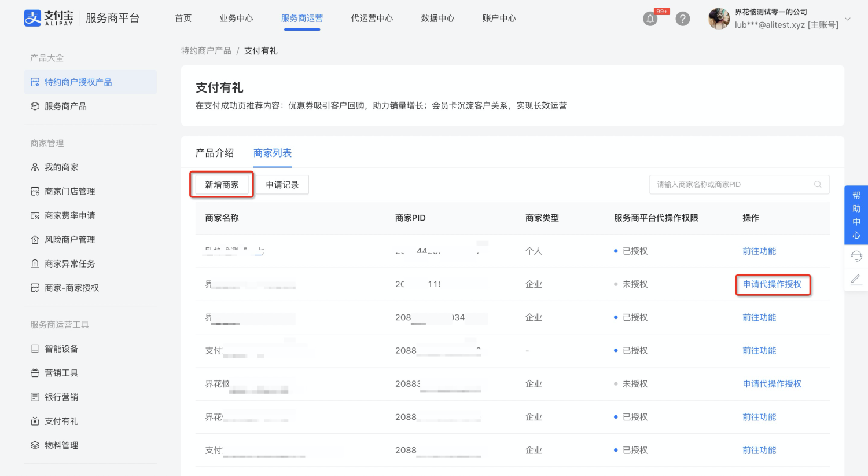Click the search magnifier icon
Image resolution: width=868 pixels, height=476 pixels.
coord(818,185)
